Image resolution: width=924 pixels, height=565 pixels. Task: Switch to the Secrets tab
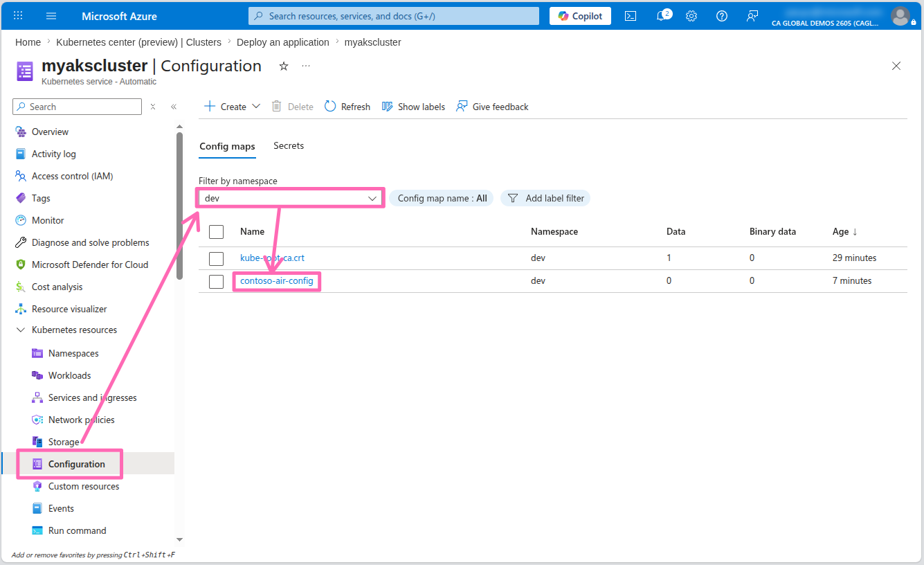coord(289,145)
